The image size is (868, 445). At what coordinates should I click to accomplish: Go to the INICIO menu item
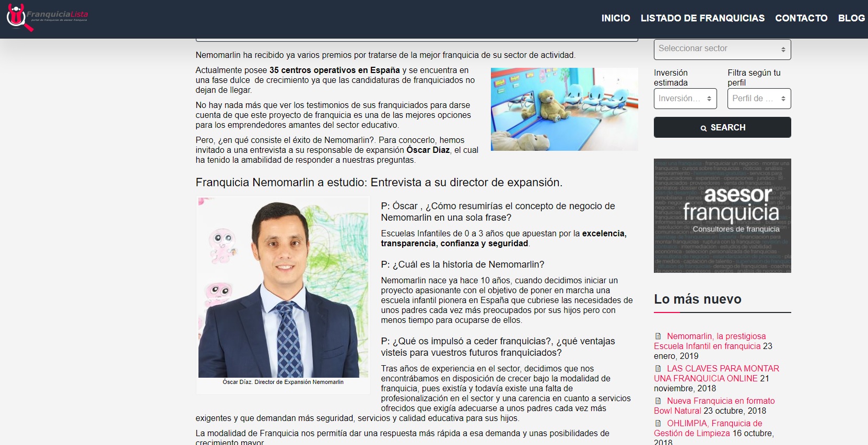tap(616, 18)
